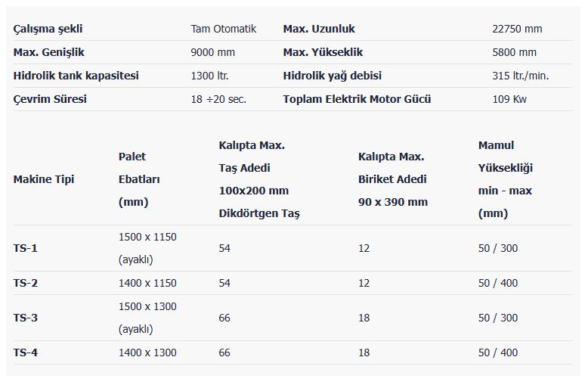Select the "Tam Otomatik" value
This screenshot has width=588, height=385.
pos(224,29)
